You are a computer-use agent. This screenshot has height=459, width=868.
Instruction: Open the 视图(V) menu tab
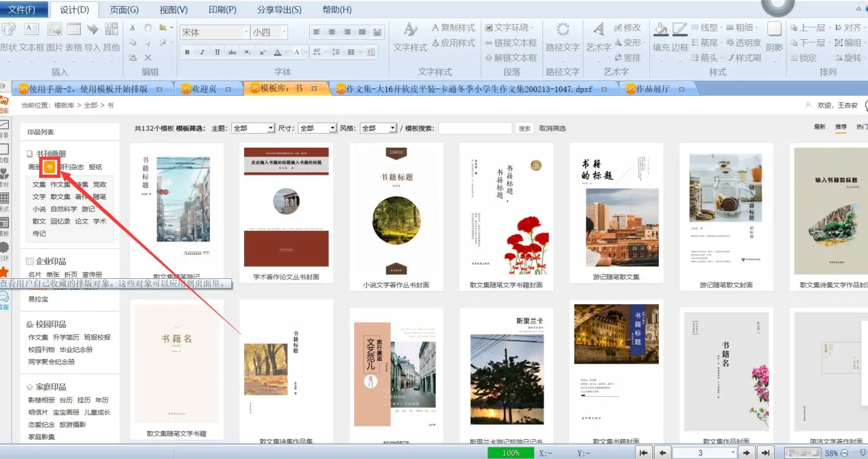click(174, 10)
